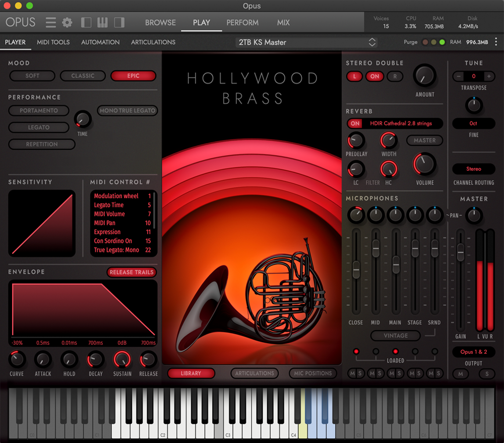The height and width of the screenshot is (443, 504).
Task: Toggle the Release Trails button
Action: click(x=132, y=272)
